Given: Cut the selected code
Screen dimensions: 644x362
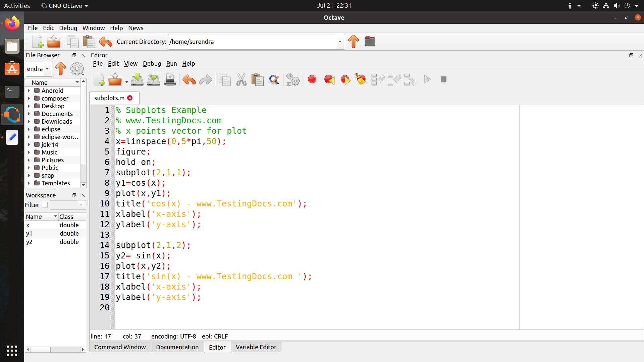Looking at the screenshot, I should pyautogui.click(x=241, y=79).
